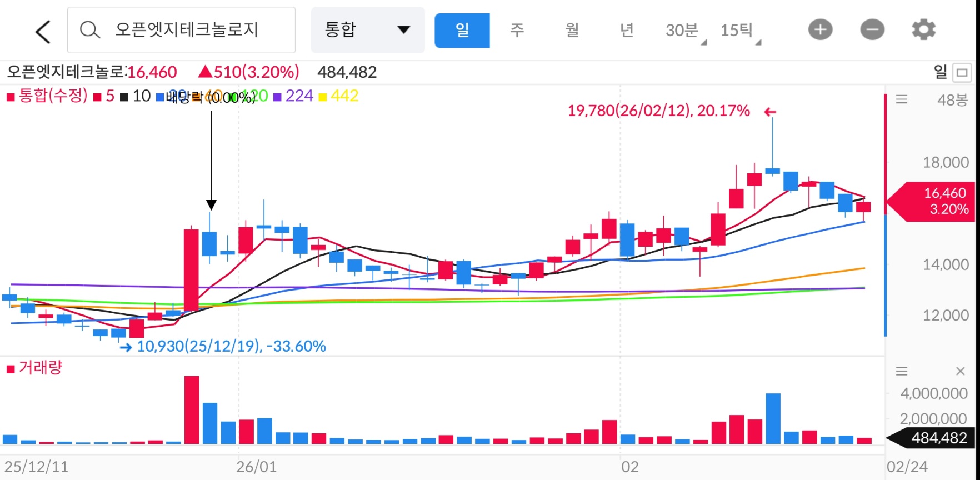Viewport: 980px width, 480px height.
Task: Select the 224-day moving average legend
Action: 294,96
